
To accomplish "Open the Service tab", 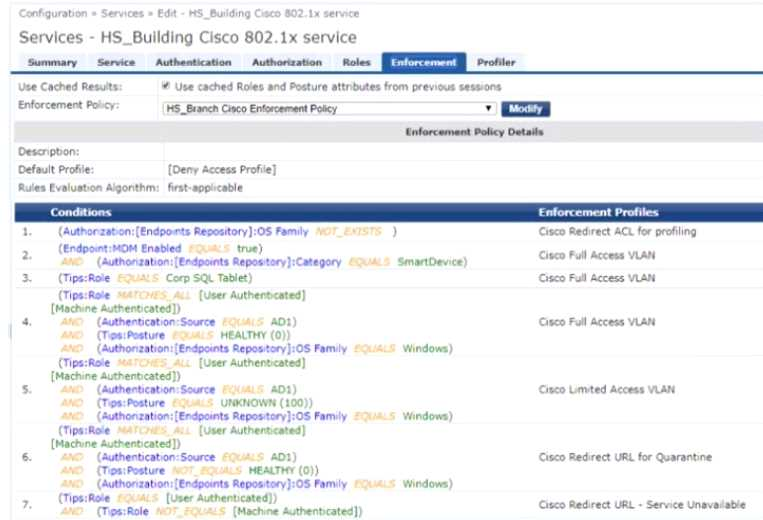I will click(x=116, y=63).
